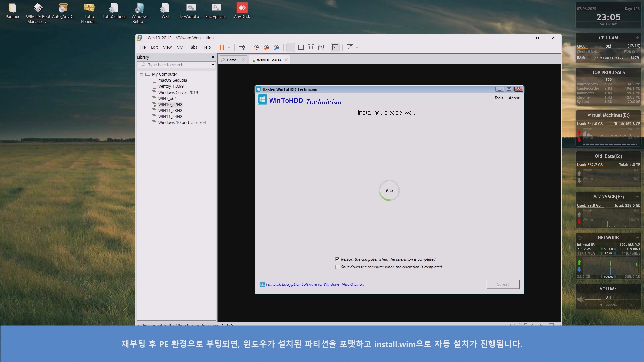Open the library search dropdown arrow

pos(213,65)
